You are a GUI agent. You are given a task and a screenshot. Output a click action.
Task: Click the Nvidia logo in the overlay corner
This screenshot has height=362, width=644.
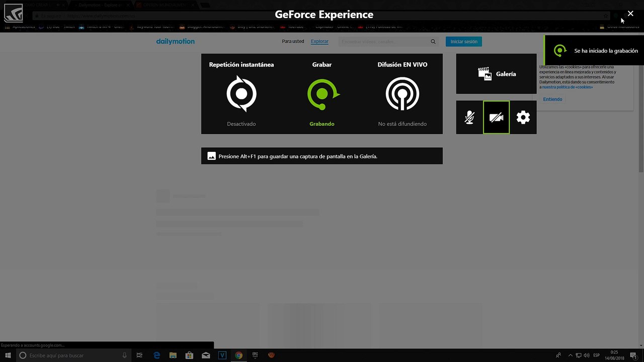click(14, 14)
